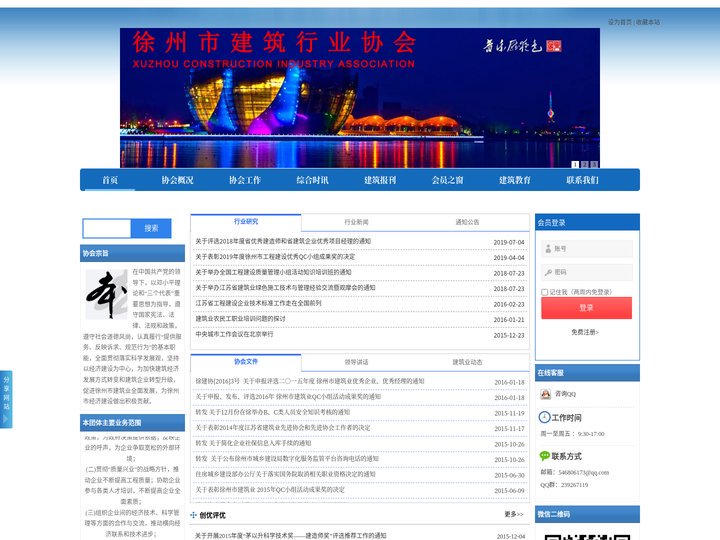Open the 徐州市城乡建设局数字化服务 notice

287,459
